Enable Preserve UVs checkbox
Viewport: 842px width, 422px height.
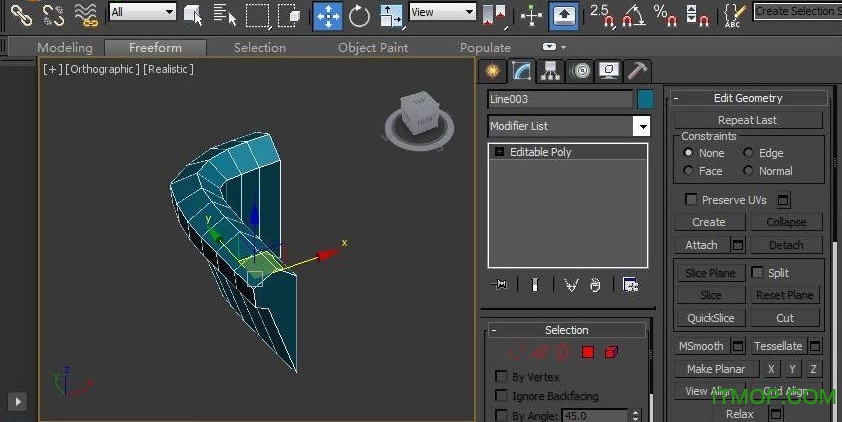click(x=691, y=200)
